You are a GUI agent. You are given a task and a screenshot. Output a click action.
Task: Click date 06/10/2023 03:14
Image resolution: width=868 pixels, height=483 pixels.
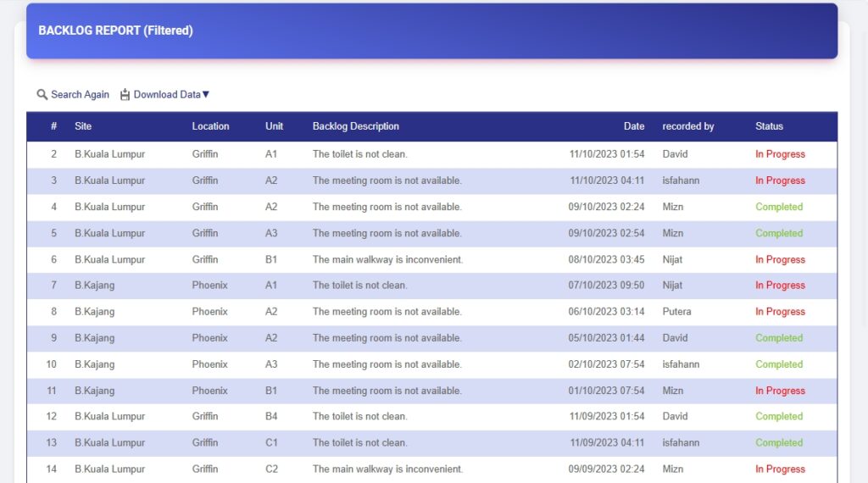click(x=606, y=312)
